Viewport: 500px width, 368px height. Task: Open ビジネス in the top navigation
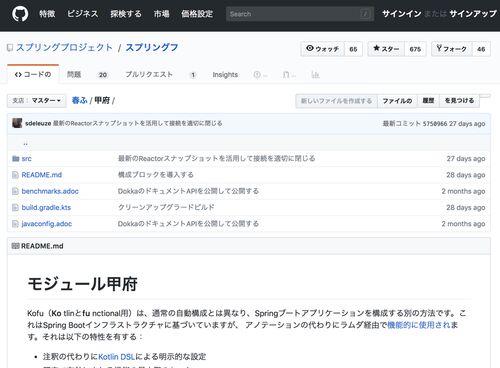pyautogui.click(x=83, y=14)
